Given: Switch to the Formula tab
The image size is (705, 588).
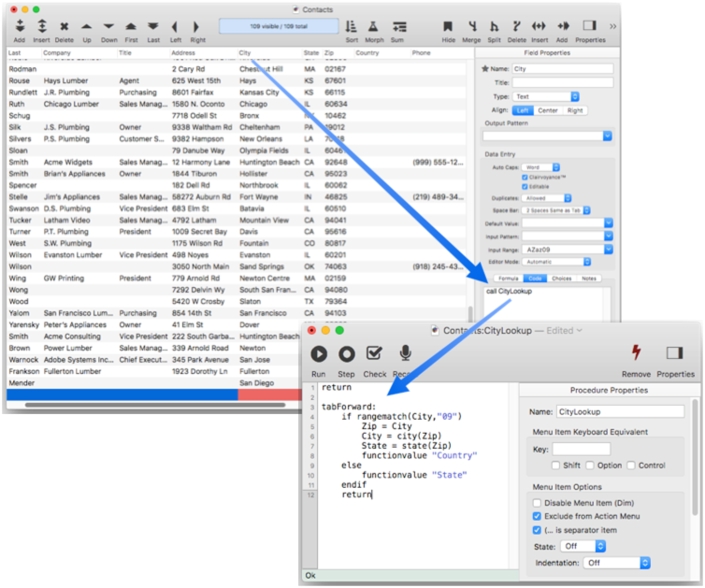Looking at the screenshot, I should coord(509,279).
